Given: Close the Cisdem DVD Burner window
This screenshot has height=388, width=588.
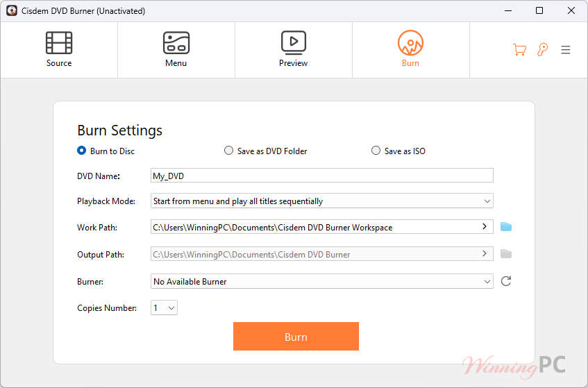Looking at the screenshot, I should tap(571, 10).
